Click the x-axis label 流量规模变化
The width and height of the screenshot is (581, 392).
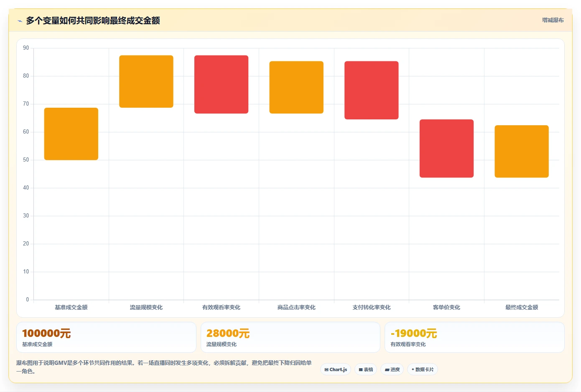pyautogui.click(x=146, y=307)
